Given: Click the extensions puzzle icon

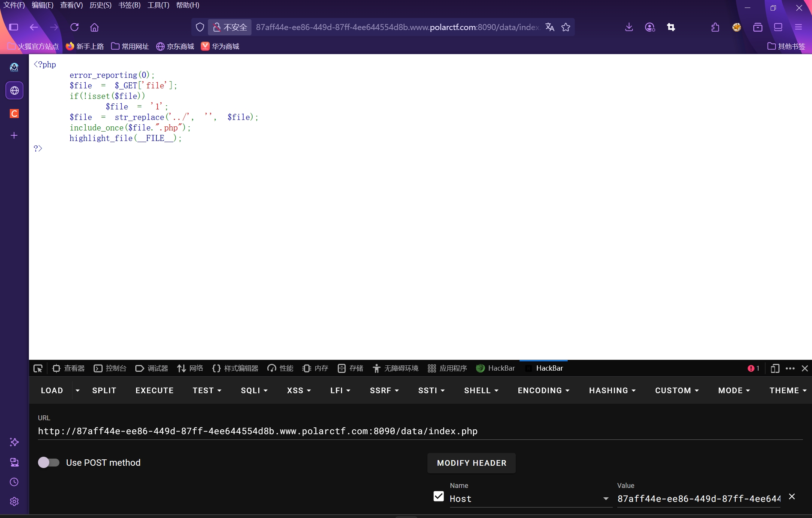Looking at the screenshot, I should [715, 27].
